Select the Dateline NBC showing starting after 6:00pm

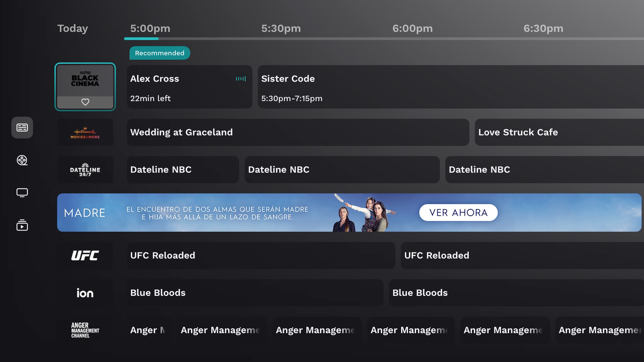[545, 170]
